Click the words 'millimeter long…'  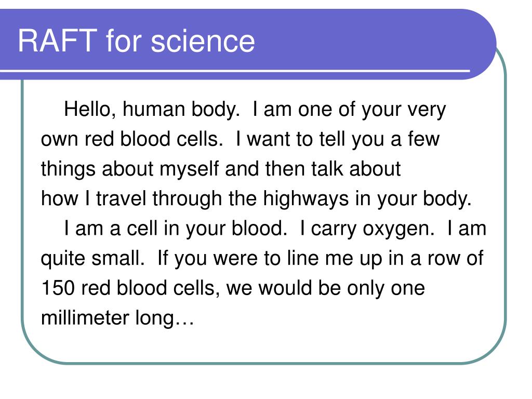117,318
